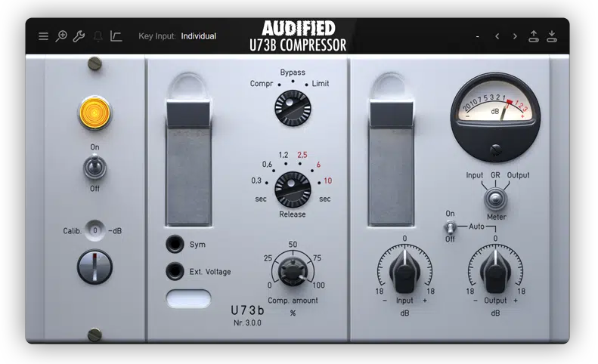This screenshot has height=364, width=598.
Task: Click the notification bell icon
Action: 98,36
